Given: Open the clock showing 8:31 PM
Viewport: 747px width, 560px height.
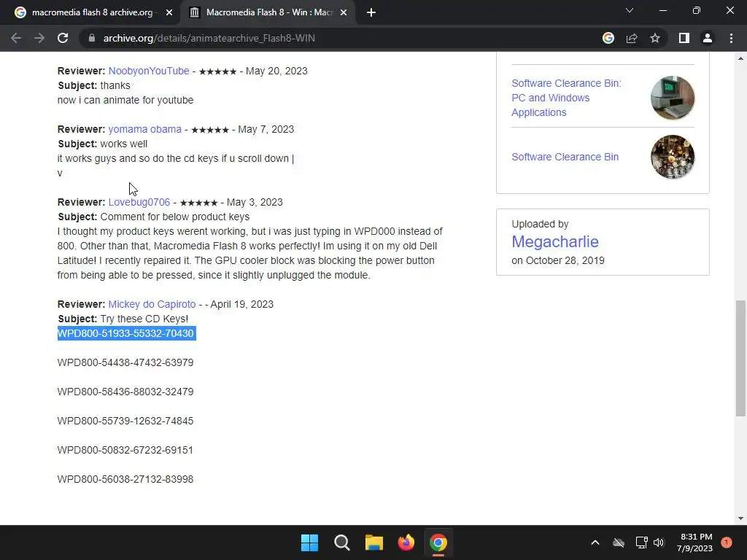Looking at the screenshot, I should (695, 542).
